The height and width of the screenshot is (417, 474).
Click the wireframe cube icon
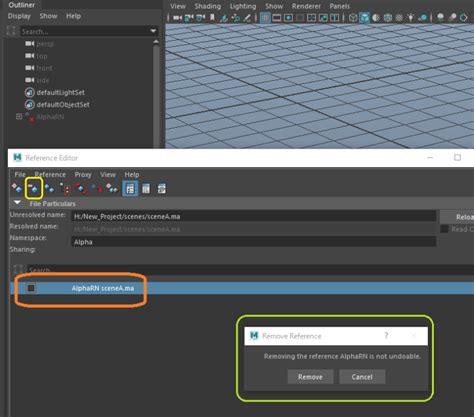(x=353, y=17)
